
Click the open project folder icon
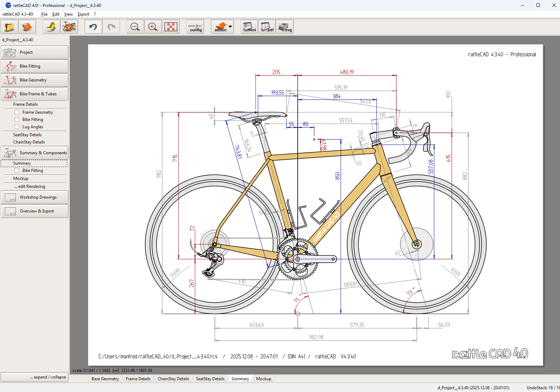click(x=9, y=27)
